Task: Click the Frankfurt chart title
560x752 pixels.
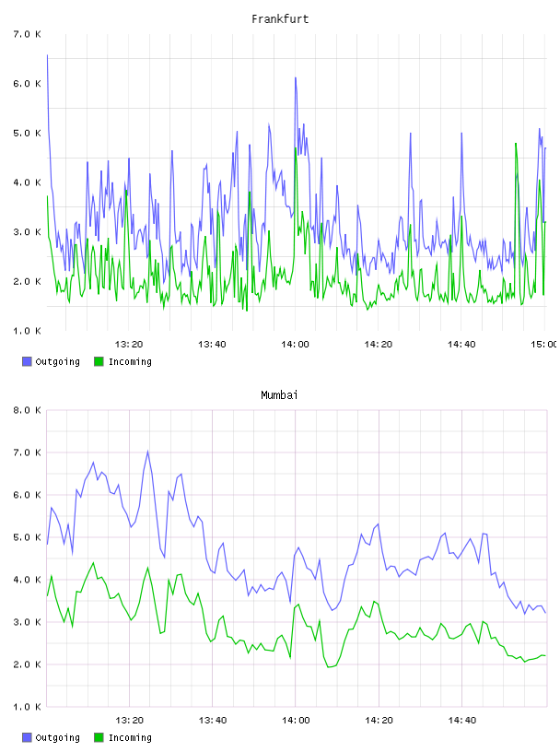Action: [280, 19]
